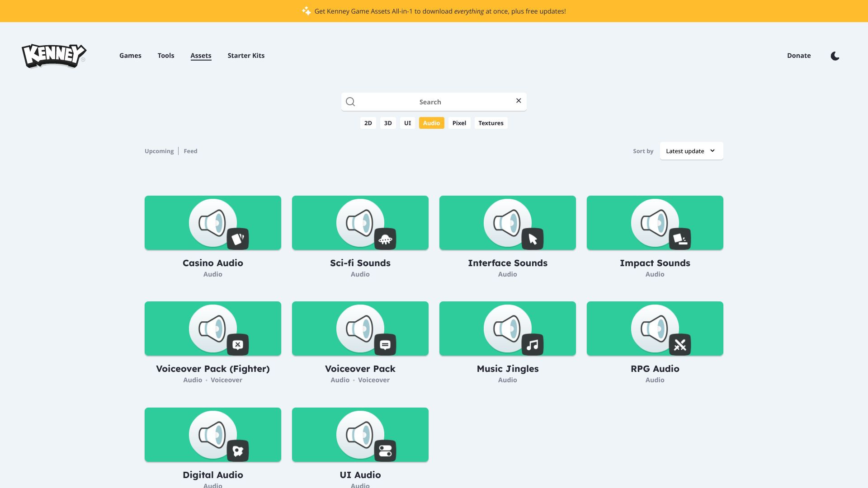
Task: Toggle the Pixel filter tag
Action: tap(459, 123)
